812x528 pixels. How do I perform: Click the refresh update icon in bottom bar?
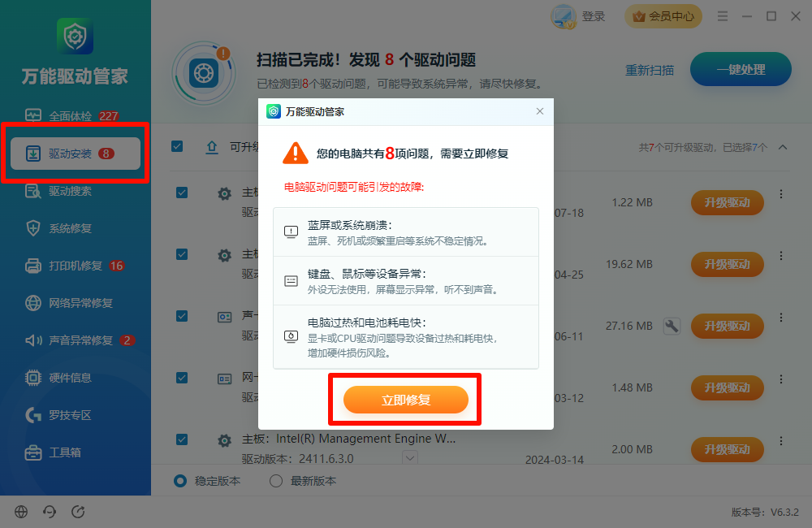tap(78, 512)
